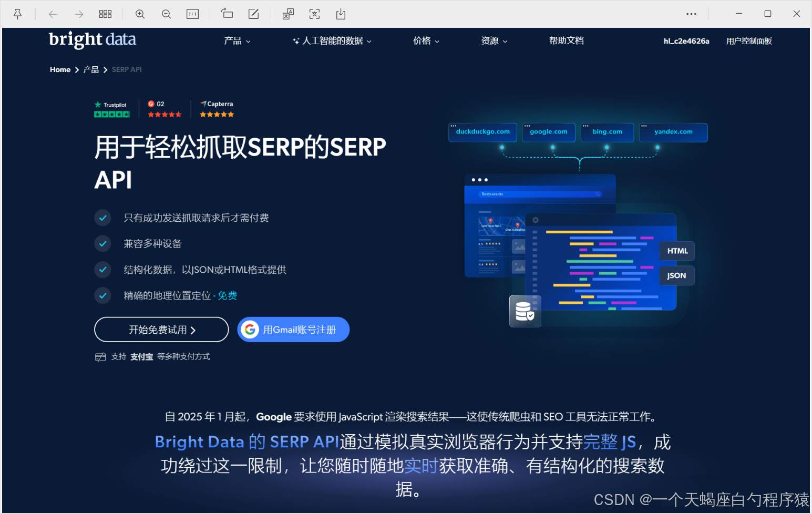
Task: Click the Trustpilot rating badge
Action: (111, 109)
